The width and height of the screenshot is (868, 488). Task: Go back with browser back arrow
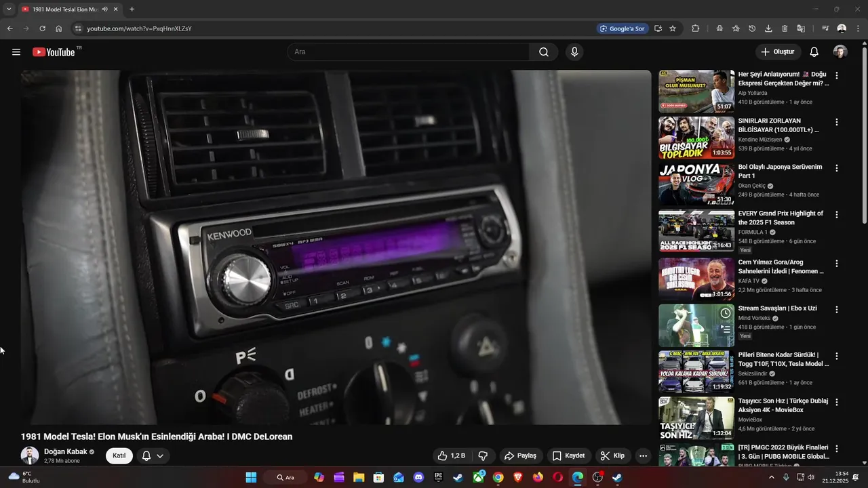pyautogui.click(x=9, y=28)
